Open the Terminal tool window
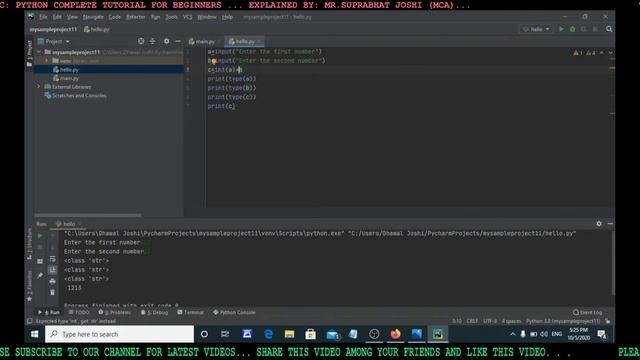Image resolution: width=640 pixels, height=360 pixels. pos(190,312)
